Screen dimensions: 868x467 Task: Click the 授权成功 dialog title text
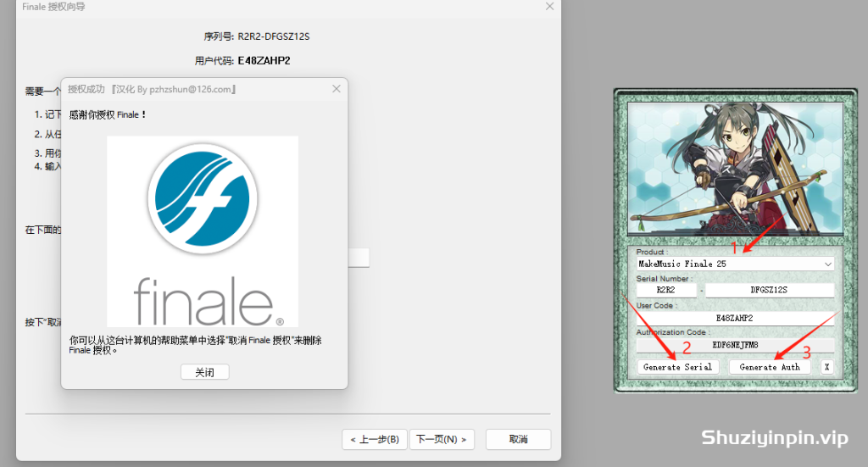pyautogui.click(x=152, y=89)
